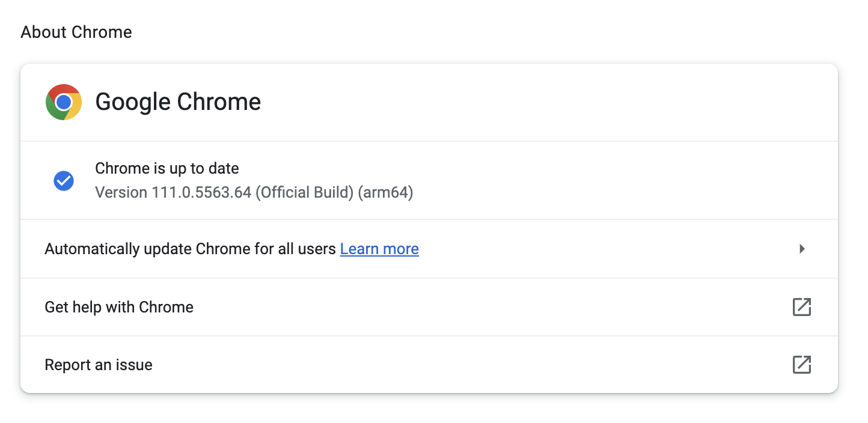Open automatic update options via the arrow

[x=801, y=249]
